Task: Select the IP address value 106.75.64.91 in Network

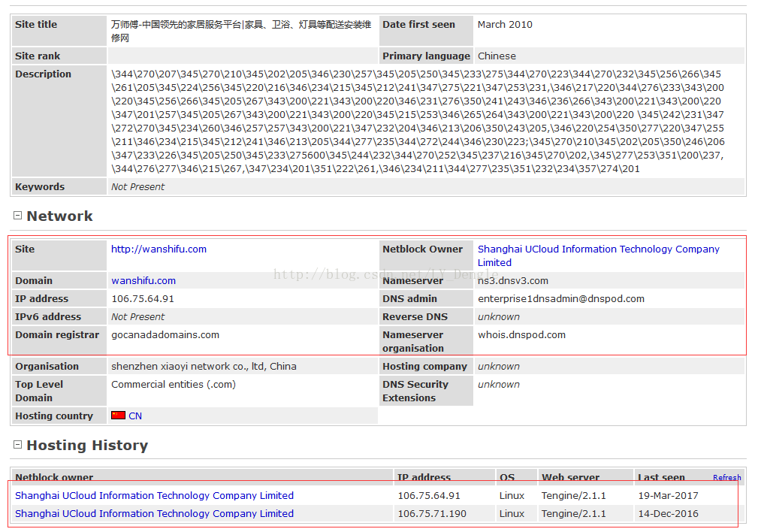Action: click(x=143, y=298)
